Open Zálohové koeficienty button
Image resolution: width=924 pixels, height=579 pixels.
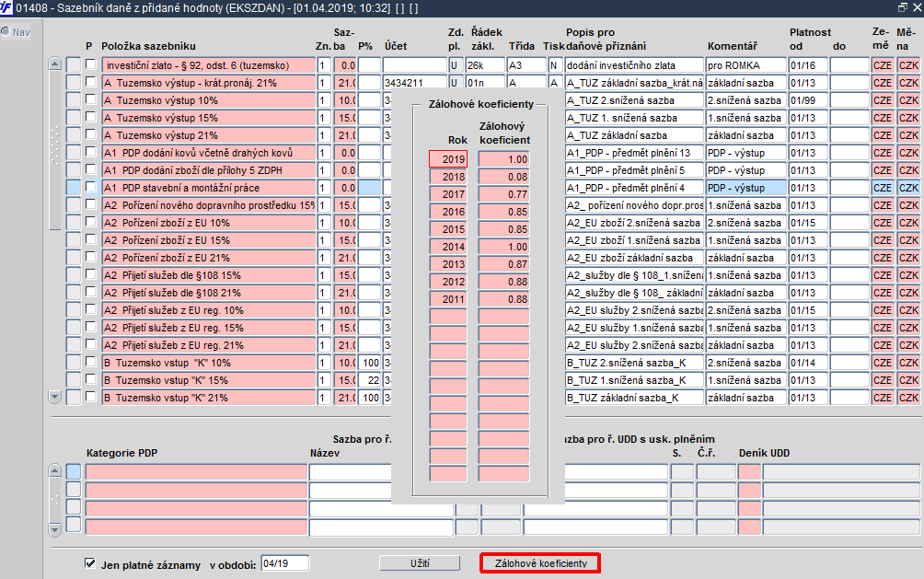540,562
